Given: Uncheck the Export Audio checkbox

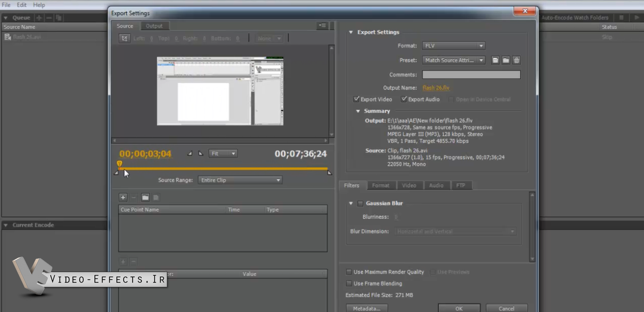Looking at the screenshot, I should pyautogui.click(x=404, y=99).
